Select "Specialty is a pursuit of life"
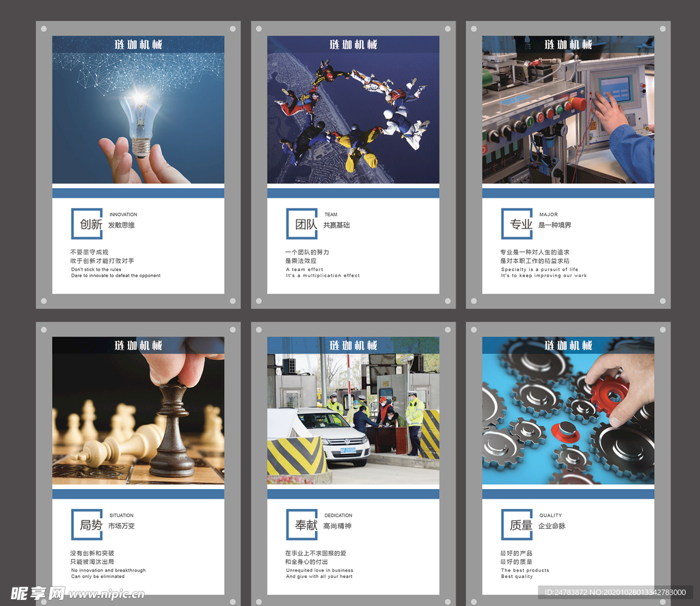 click(539, 269)
